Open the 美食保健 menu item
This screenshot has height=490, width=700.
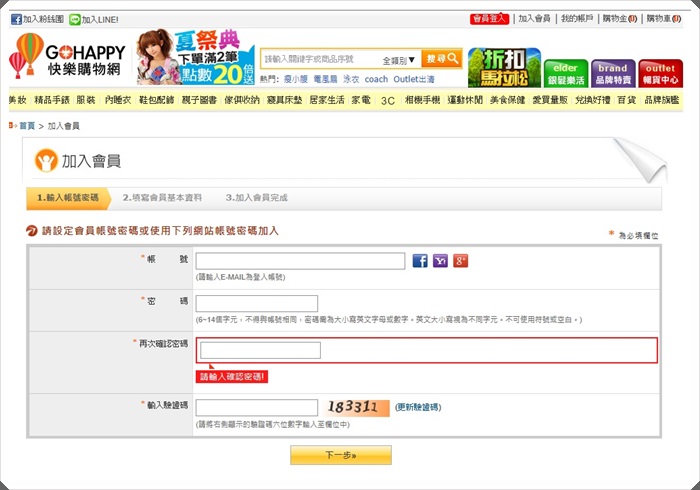[x=507, y=100]
